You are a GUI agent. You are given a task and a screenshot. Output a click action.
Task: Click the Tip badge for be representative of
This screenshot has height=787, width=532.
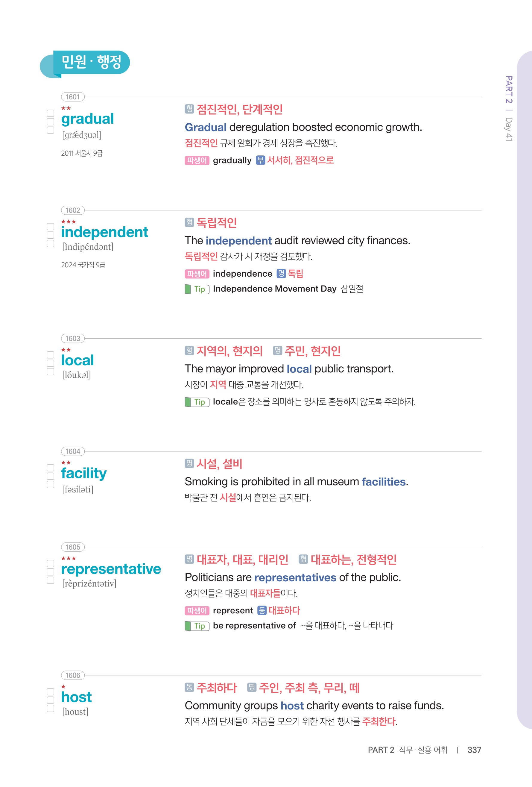tap(197, 626)
